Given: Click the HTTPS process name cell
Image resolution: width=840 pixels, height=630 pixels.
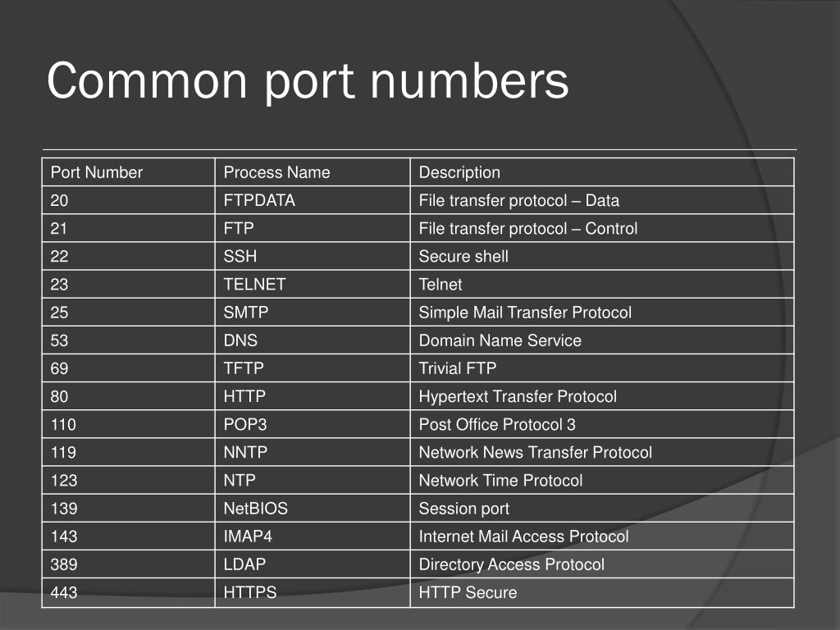Looking at the screenshot, I should pyautogui.click(x=313, y=592).
